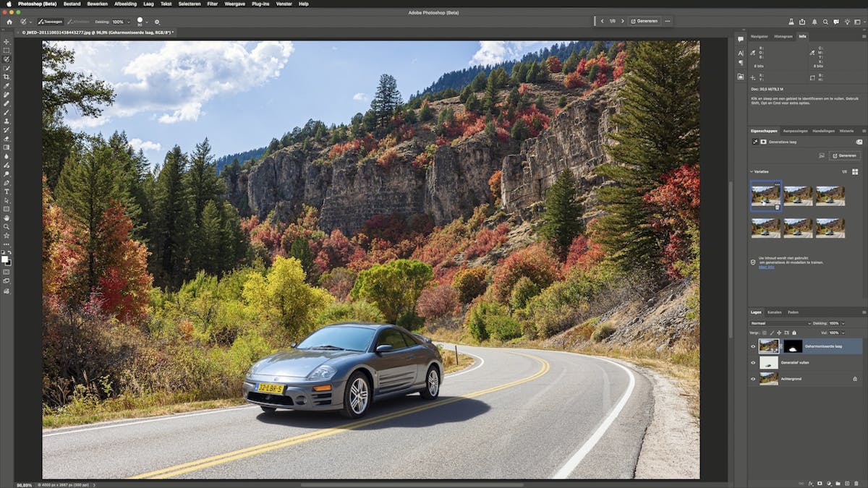
Task: Select the Move tool in the toolbar
Action: (7, 42)
